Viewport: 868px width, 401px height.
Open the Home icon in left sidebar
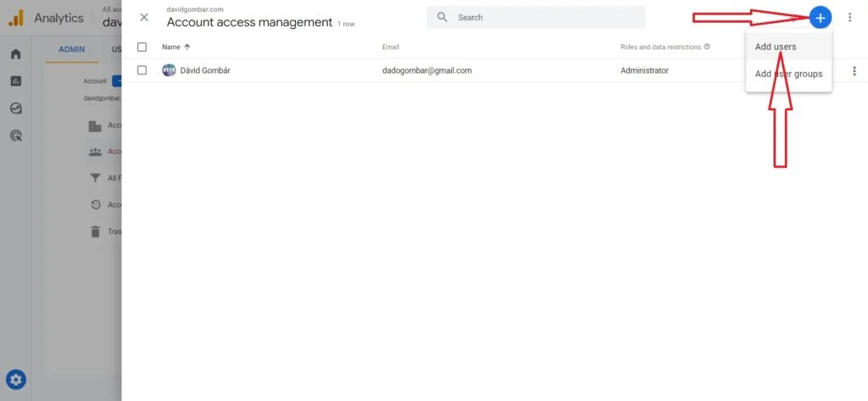[x=16, y=54]
